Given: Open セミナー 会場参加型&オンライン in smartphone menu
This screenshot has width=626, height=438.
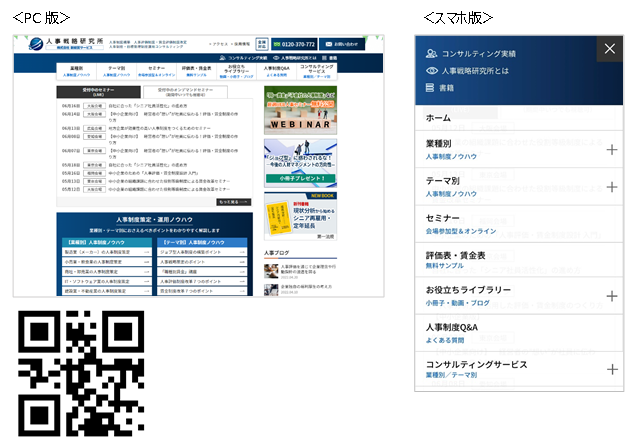Looking at the screenshot, I should tap(519, 224).
